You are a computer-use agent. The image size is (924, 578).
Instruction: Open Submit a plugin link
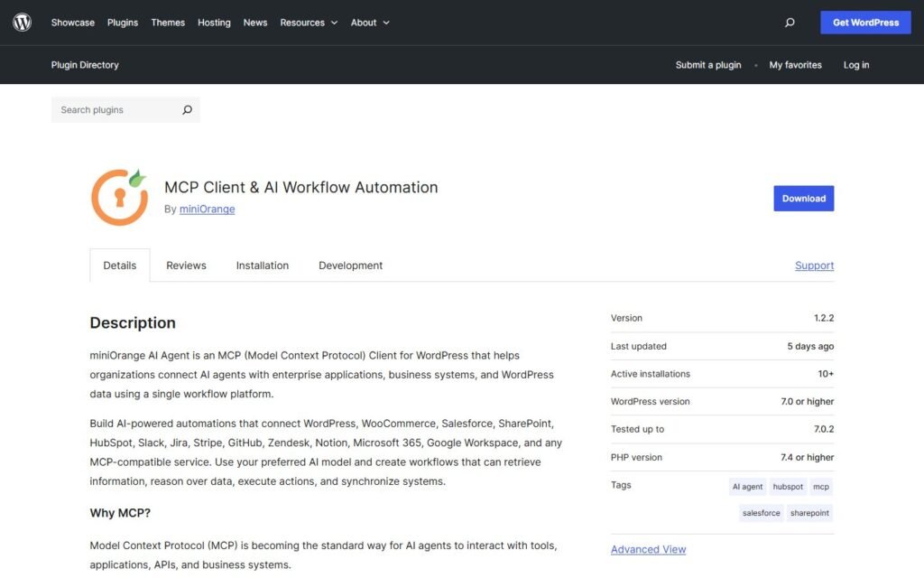point(708,65)
